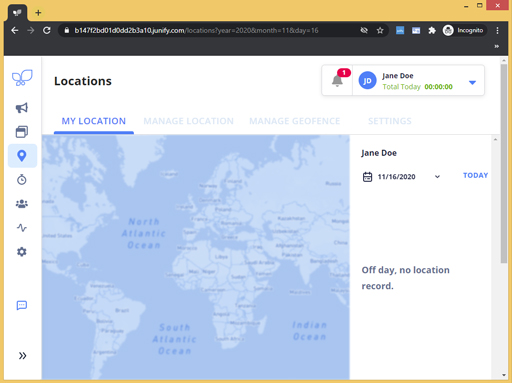Open the team members group icon

tap(22, 204)
